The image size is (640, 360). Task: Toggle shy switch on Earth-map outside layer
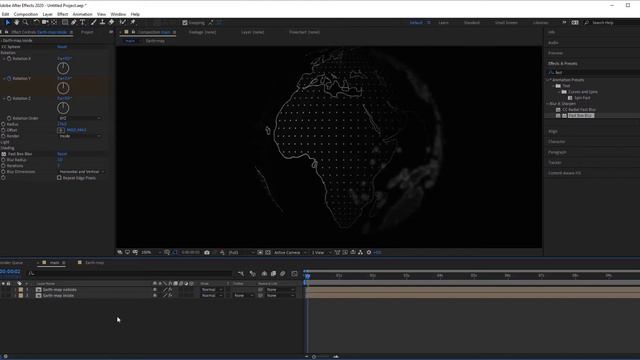[x=155, y=290]
